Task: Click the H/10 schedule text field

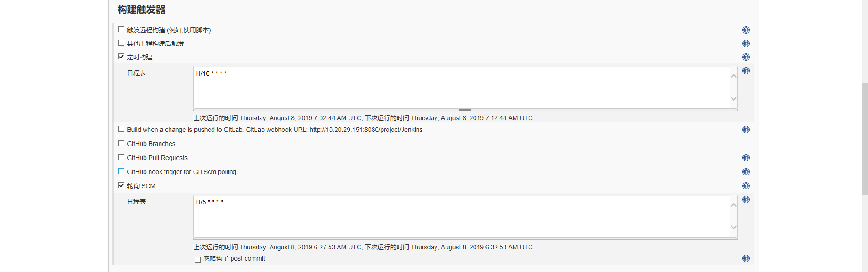Action: pos(460,87)
